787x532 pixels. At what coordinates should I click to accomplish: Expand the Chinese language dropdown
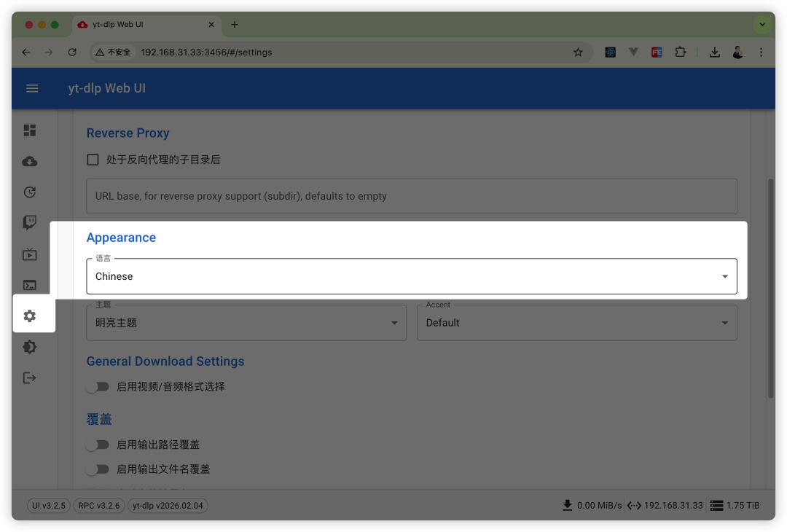pyautogui.click(x=411, y=277)
